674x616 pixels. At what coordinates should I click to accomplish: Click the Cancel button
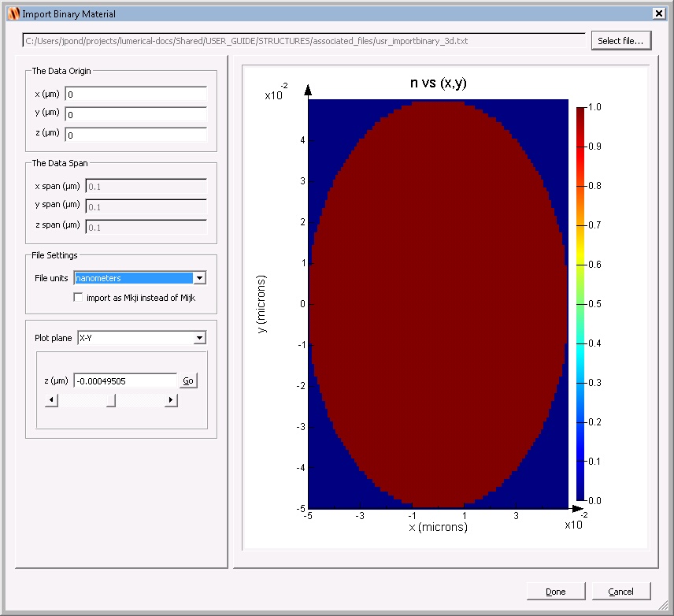click(x=621, y=592)
